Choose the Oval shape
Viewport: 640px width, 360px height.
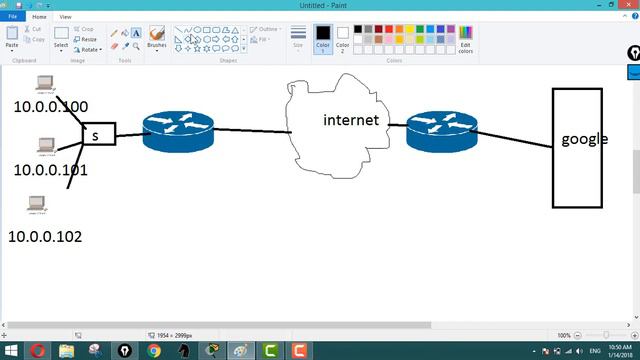coord(197,30)
